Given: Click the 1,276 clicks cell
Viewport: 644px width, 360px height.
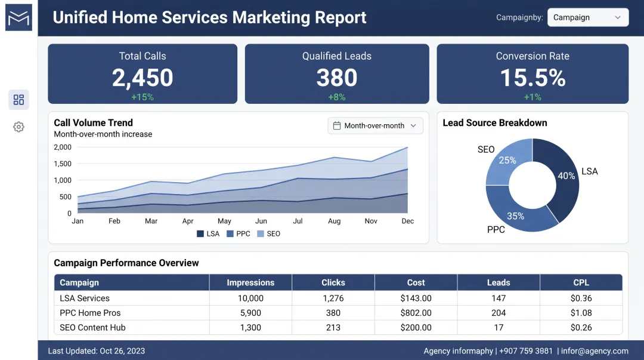Looking at the screenshot, I should coord(333,299).
